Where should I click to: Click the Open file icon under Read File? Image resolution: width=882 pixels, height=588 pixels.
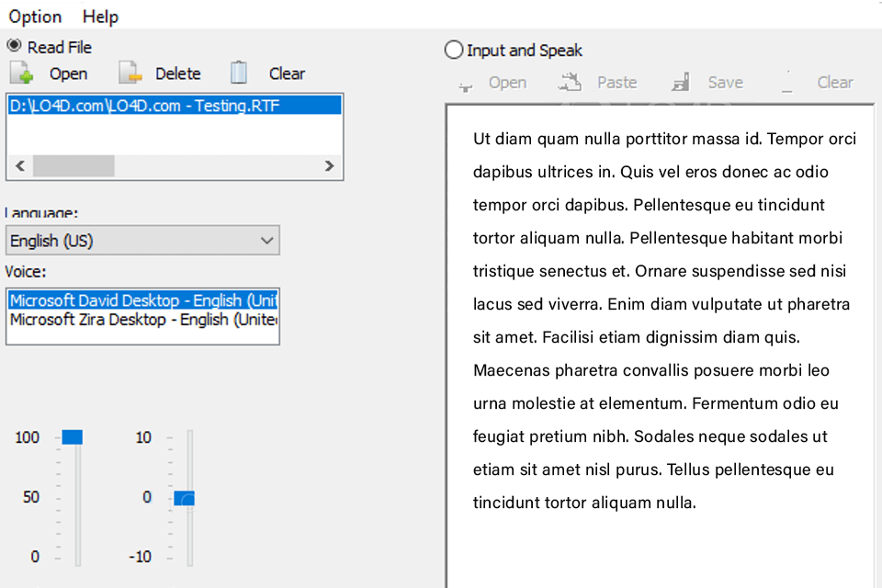22,73
